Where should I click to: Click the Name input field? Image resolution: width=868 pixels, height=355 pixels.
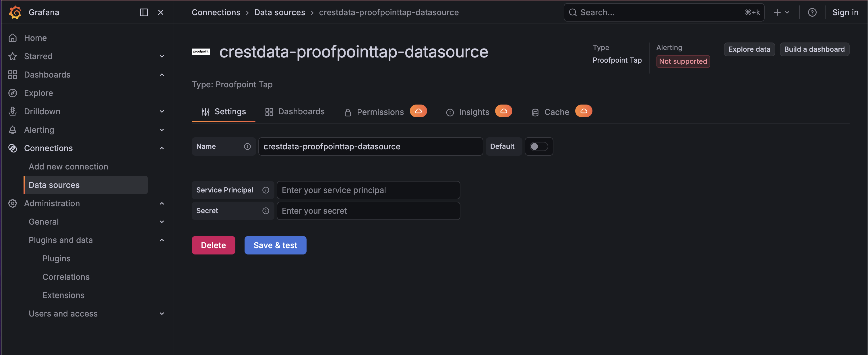coord(370,146)
